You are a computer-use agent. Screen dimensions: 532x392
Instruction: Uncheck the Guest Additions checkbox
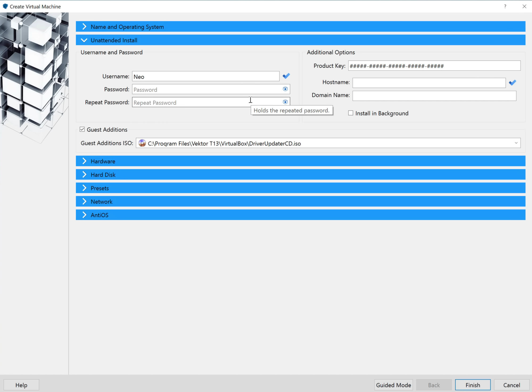[x=82, y=129]
